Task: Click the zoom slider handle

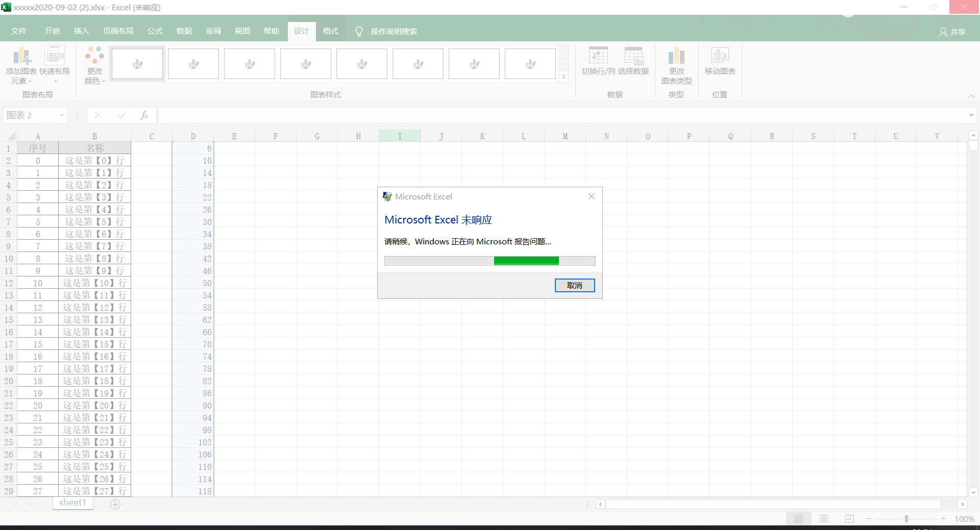Action: tap(906, 519)
